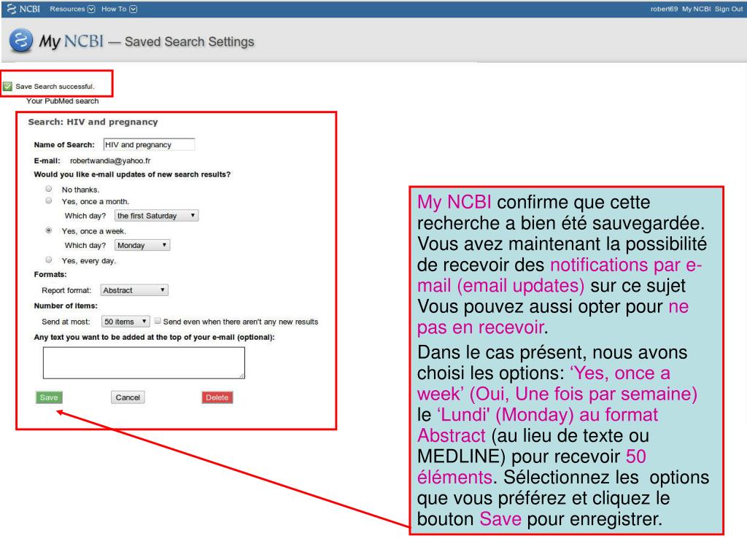The image size is (747, 560).
Task: Open the How To dropdown menu
Action: tap(119, 9)
